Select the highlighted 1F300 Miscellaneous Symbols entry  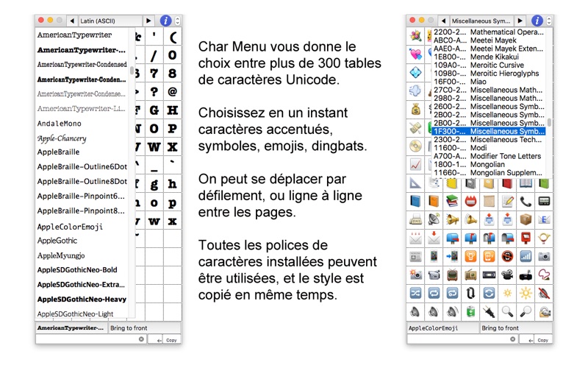click(488, 132)
